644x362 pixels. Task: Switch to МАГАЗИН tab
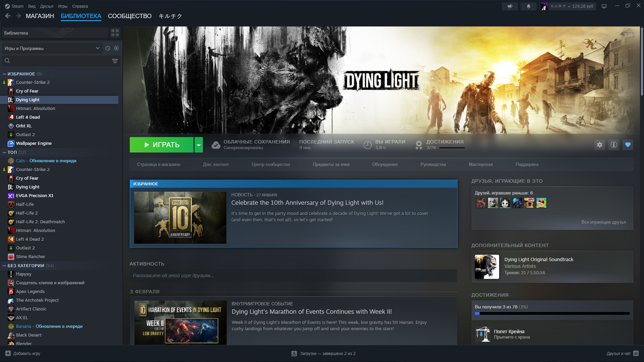(40, 16)
